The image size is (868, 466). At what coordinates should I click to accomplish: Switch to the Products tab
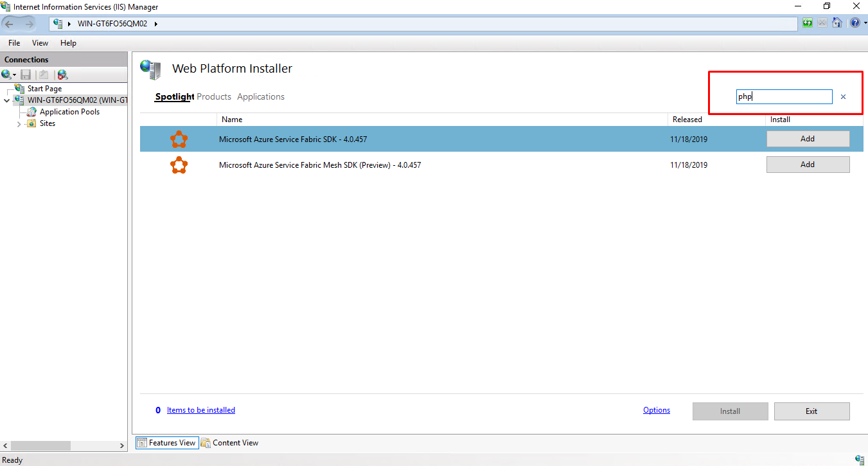click(214, 96)
